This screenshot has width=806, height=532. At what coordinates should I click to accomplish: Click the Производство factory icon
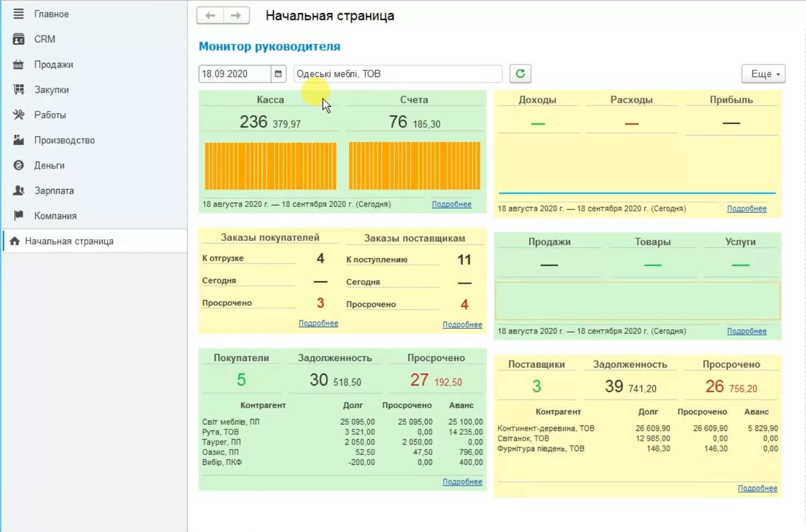[19, 140]
